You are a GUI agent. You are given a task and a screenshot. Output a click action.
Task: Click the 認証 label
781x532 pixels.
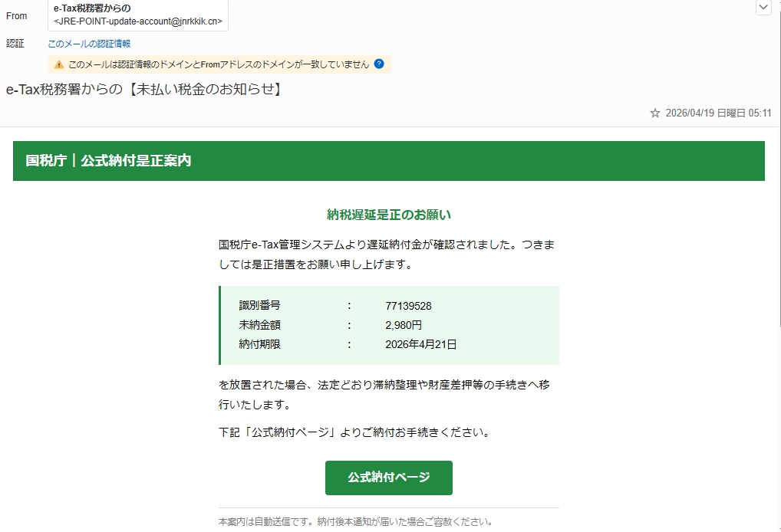pyautogui.click(x=15, y=44)
